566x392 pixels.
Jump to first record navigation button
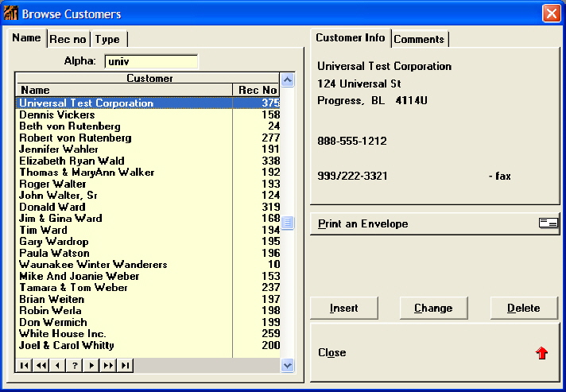coord(23,365)
